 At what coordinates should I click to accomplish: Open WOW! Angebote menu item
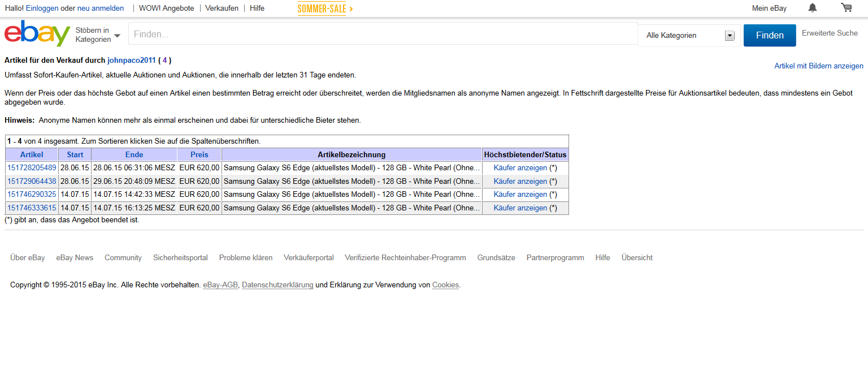[166, 8]
